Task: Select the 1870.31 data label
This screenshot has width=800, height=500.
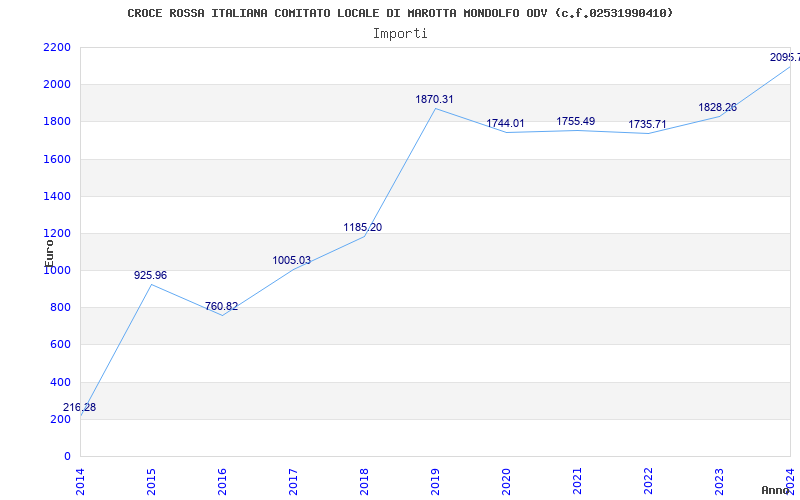Action: click(x=434, y=99)
